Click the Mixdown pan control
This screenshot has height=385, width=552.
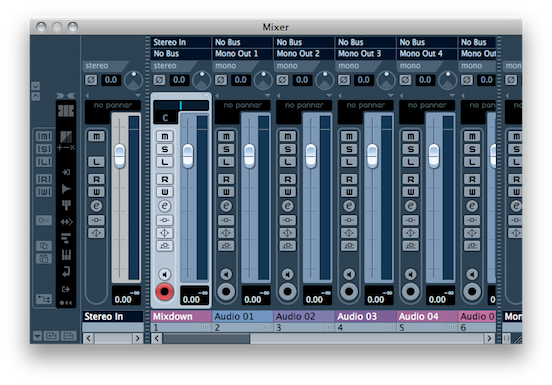(181, 105)
